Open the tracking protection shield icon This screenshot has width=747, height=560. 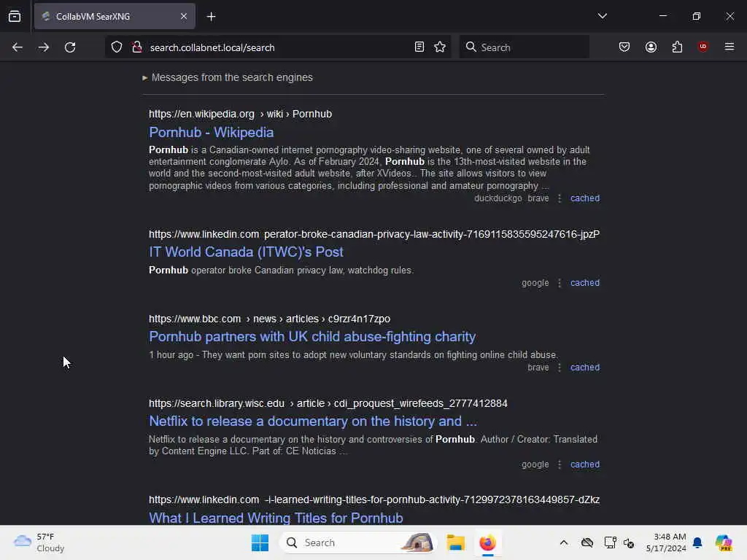(117, 47)
